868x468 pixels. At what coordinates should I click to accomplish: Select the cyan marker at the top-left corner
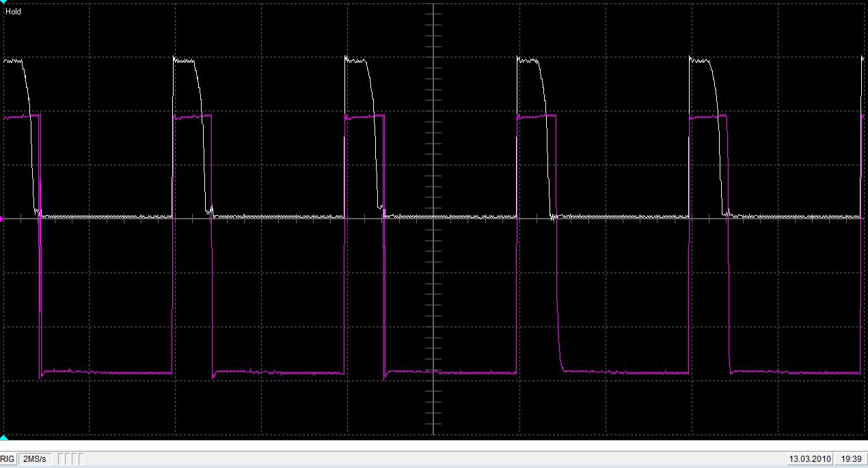[x=3, y=3]
